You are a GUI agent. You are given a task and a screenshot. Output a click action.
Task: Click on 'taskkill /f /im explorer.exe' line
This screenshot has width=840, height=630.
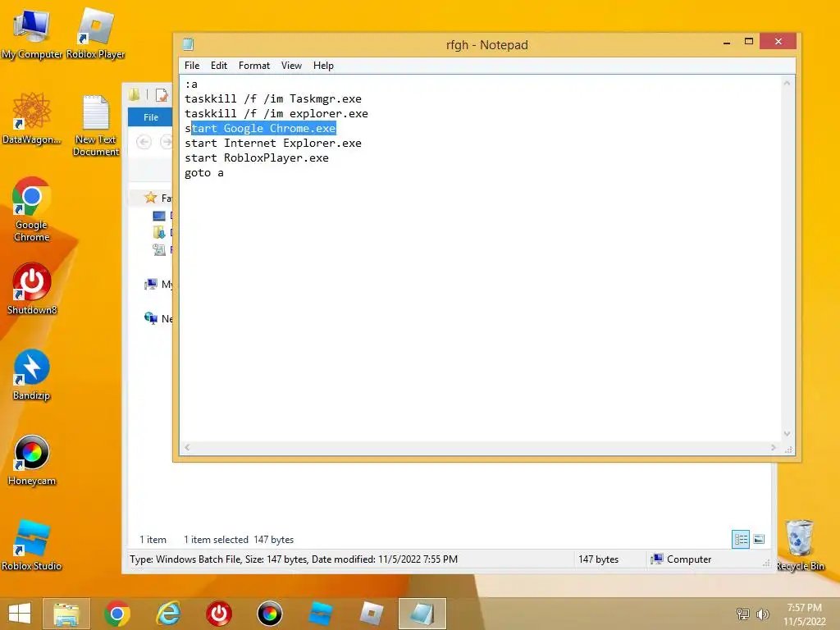pos(276,113)
